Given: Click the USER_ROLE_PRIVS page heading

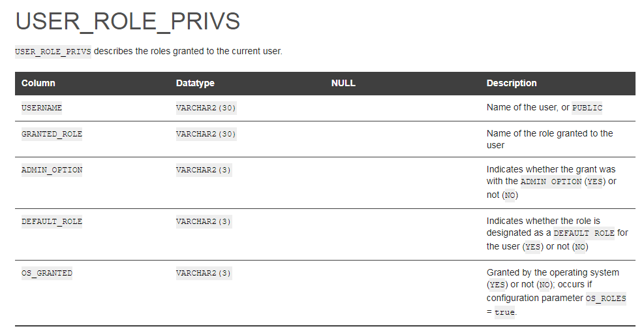Looking at the screenshot, I should tap(128, 22).
